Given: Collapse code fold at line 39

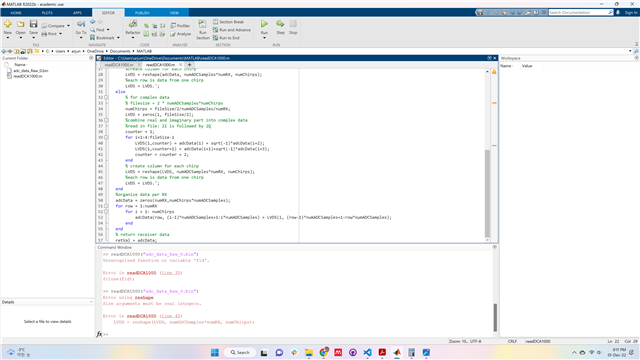Looking at the screenshot, I should (x=106, y=138).
